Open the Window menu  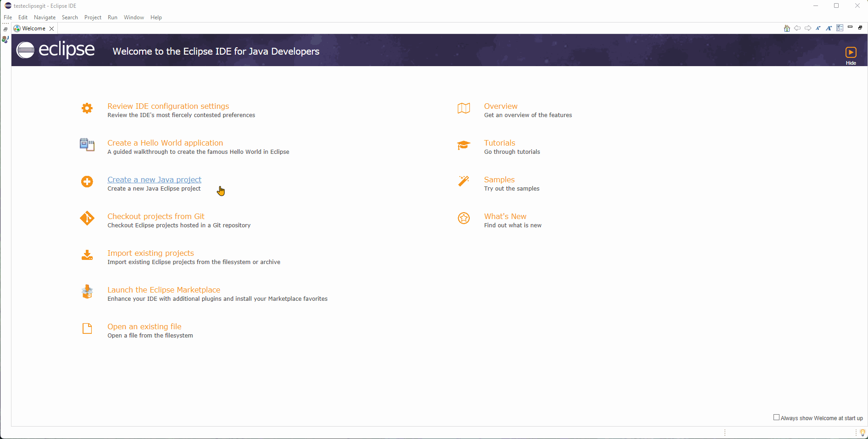[134, 17]
